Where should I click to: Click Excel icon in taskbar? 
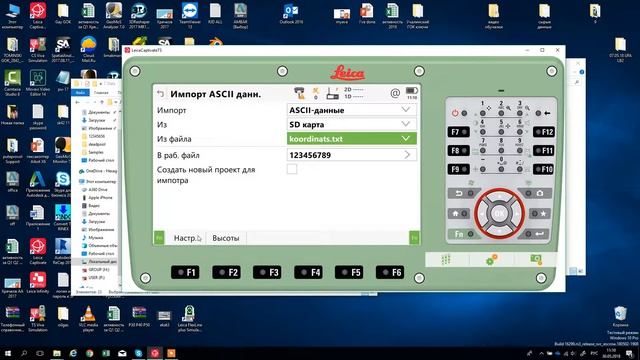coord(106,353)
